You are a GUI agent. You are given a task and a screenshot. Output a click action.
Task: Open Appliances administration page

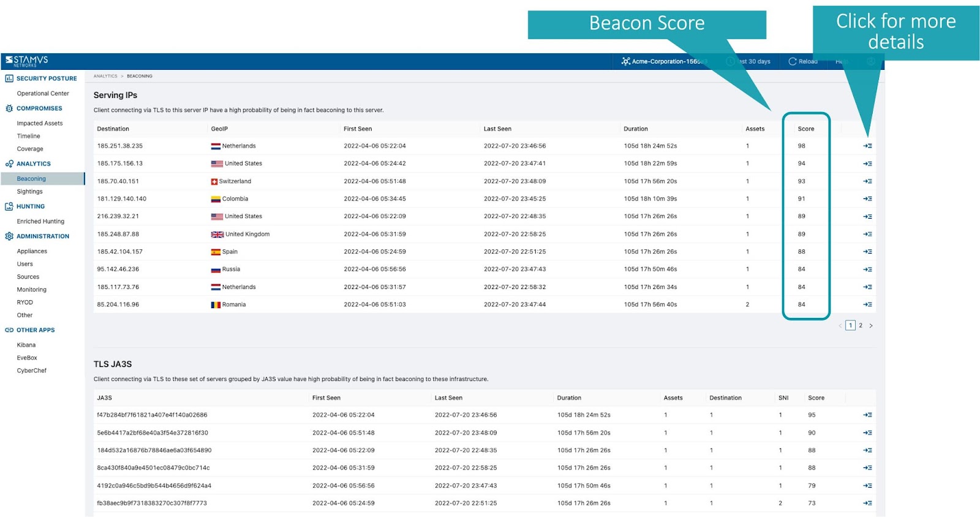[x=32, y=251]
